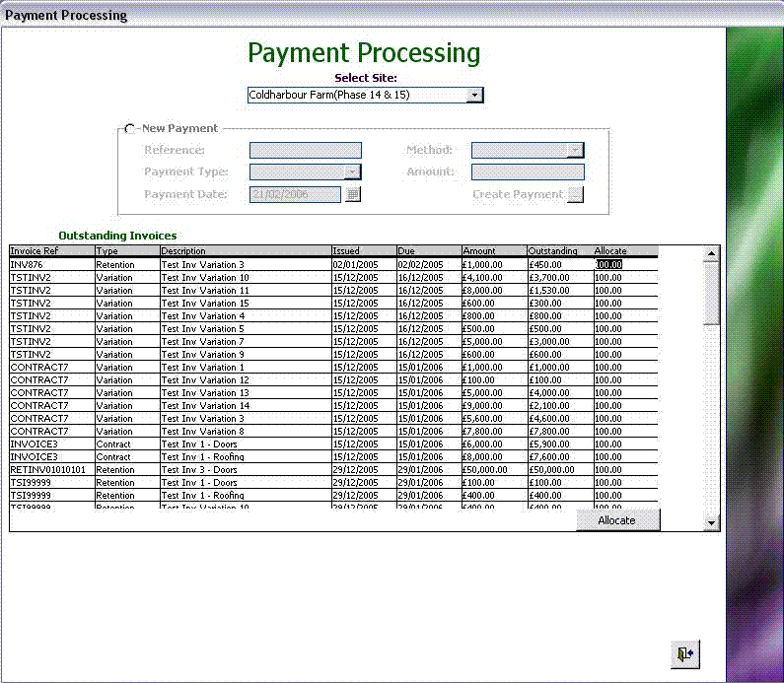This screenshot has width=784, height=683.
Task: Click the £1,530.00 outstanding value
Action: [x=549, y=291]
